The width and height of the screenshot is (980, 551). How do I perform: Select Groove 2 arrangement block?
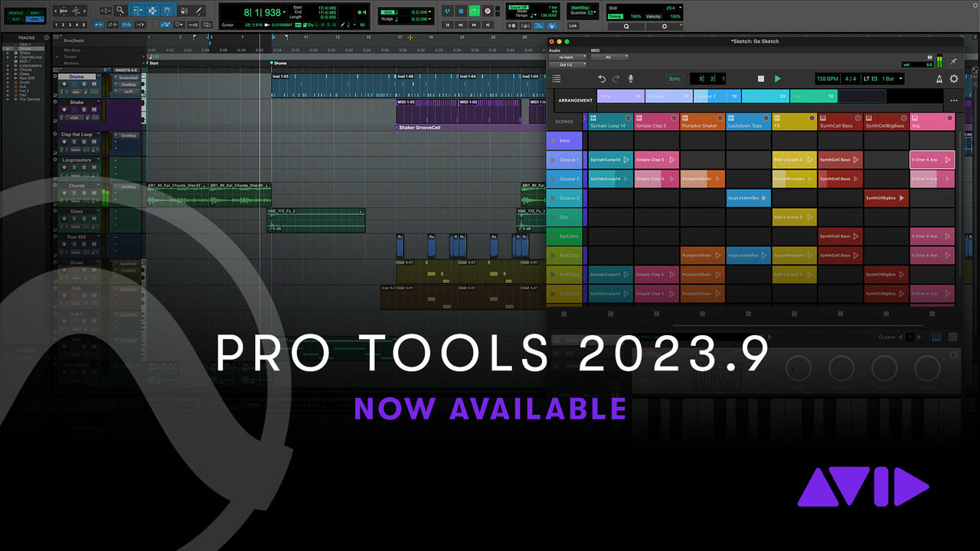[x=717, y=96]
